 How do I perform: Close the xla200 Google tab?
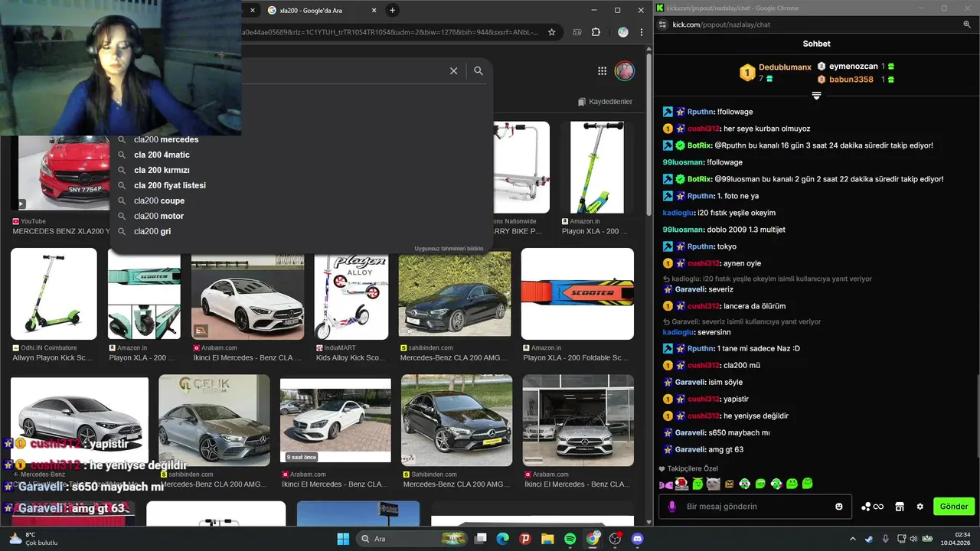tap(374, 10)
